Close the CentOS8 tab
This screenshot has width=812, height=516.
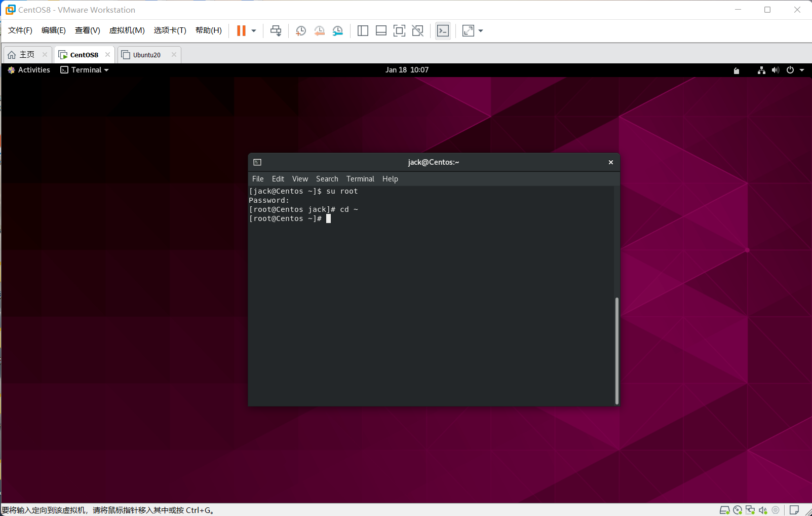tap(107, 55)
